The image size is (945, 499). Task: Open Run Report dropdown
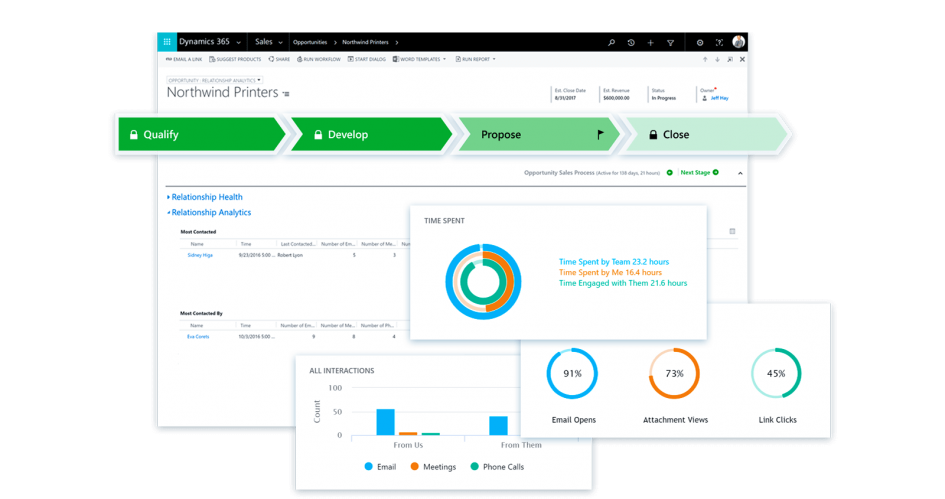point(476,60)
